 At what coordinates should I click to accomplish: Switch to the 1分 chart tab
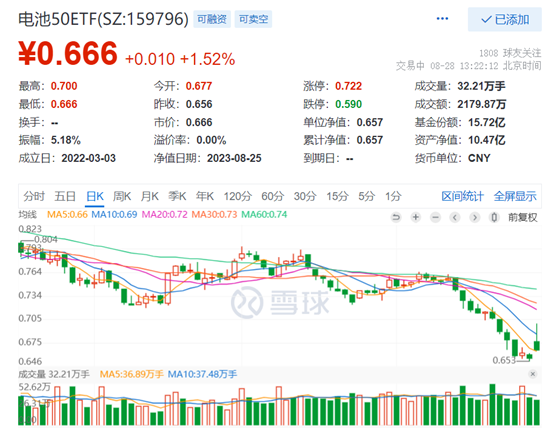[x=393, y=196]
